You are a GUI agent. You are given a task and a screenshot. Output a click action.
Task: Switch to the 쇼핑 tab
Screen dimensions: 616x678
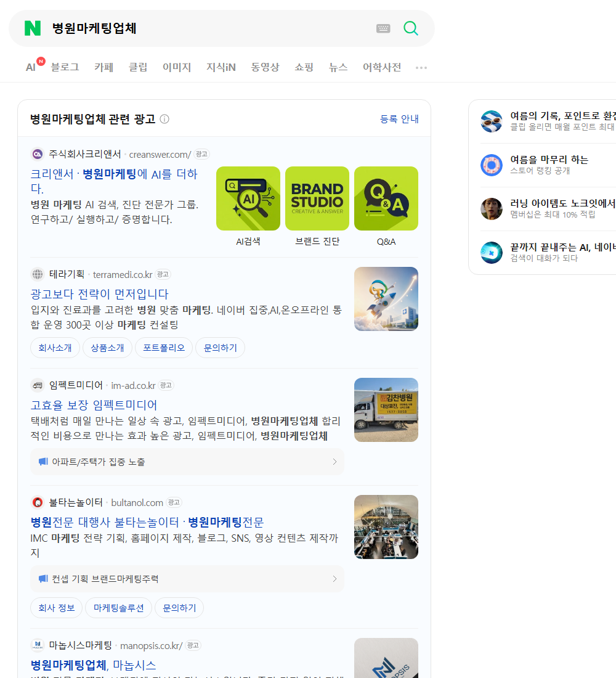(304, 67)
